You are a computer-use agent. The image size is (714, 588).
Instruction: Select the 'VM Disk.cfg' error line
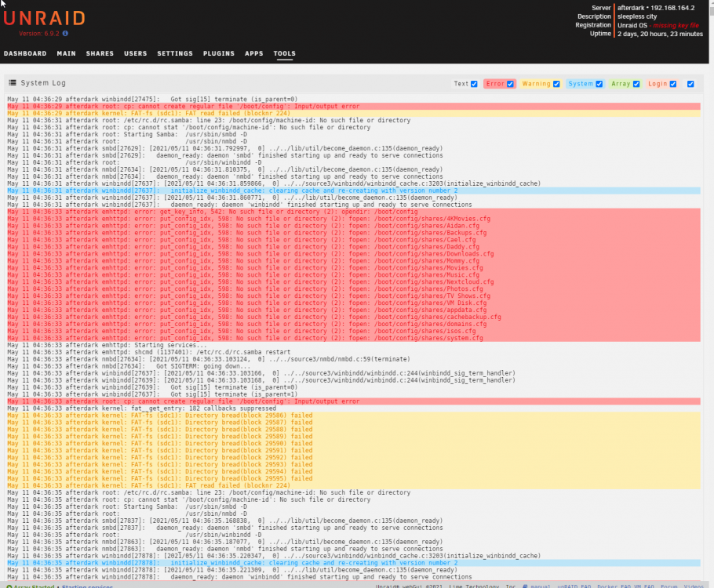(353, 303)
